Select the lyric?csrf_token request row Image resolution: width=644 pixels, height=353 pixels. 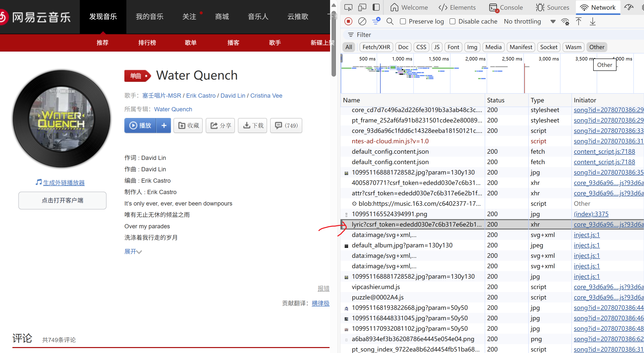point(416,224)
